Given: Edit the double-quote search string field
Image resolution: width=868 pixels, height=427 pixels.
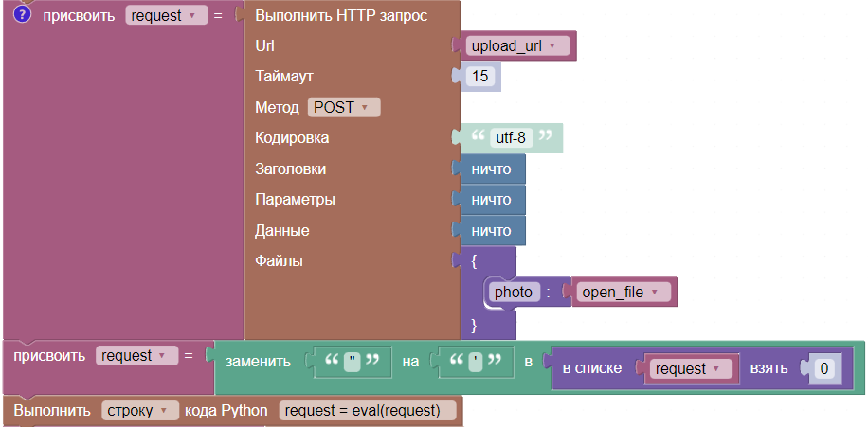Looking at the screenshot, I should tap(353, 363).
